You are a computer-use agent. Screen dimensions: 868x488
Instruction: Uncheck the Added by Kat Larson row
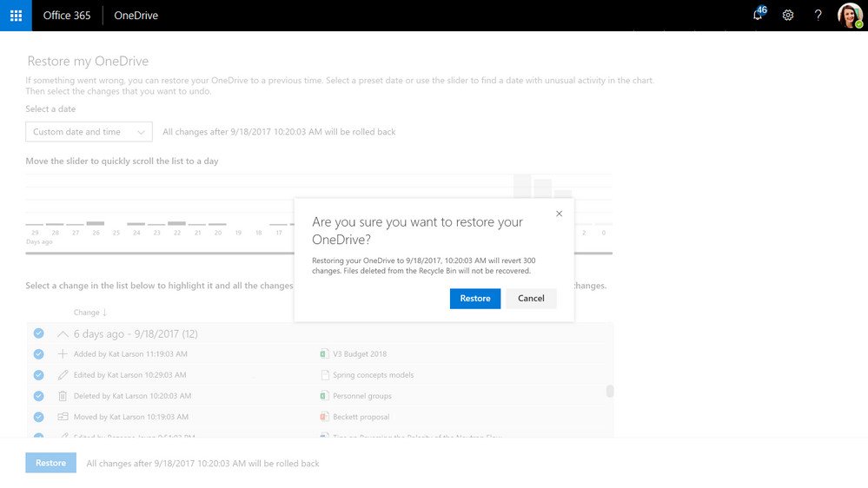(x=39, y=353)
